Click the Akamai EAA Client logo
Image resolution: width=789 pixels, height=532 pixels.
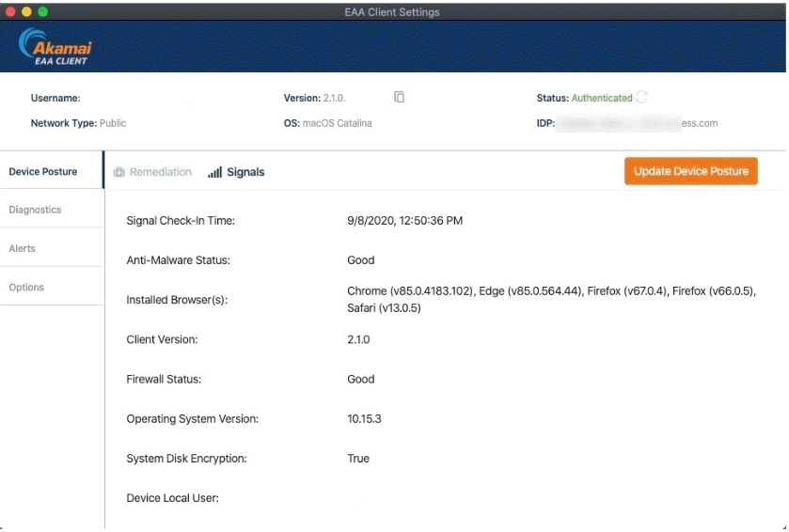coord(55,49)
